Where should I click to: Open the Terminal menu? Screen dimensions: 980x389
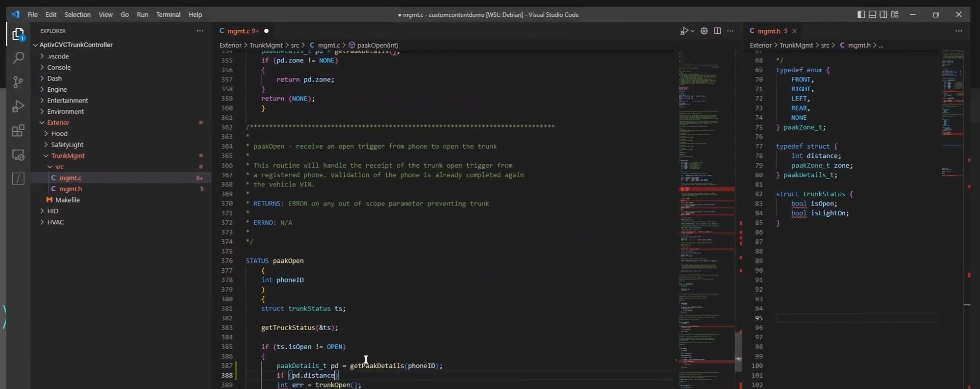[x=168, y=14]
